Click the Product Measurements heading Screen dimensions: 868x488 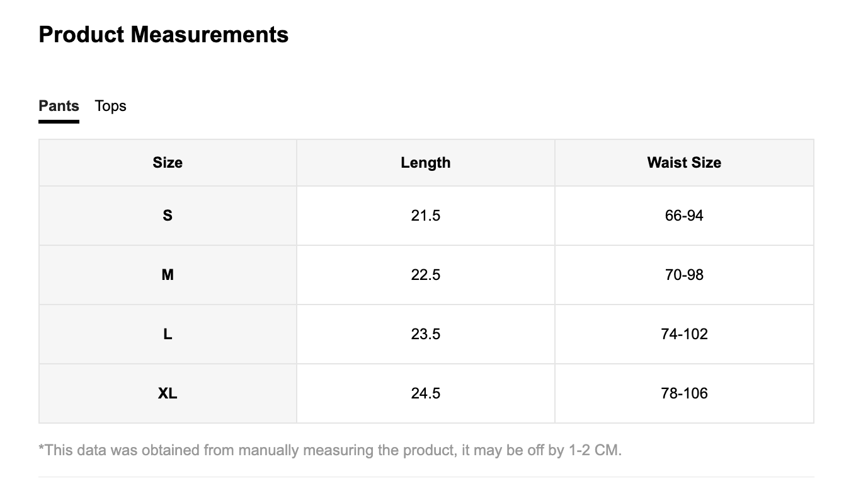[164, 35]
